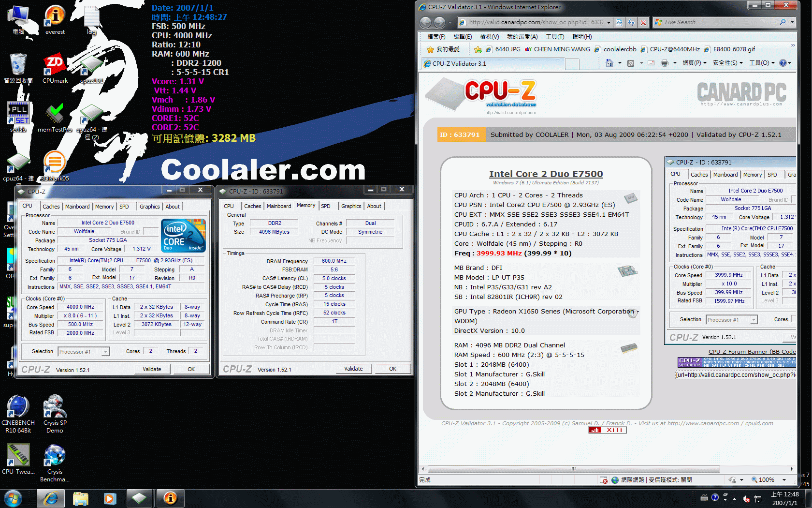Click the muted volume tray icon

pyautogui.click(x=746, y=498)
